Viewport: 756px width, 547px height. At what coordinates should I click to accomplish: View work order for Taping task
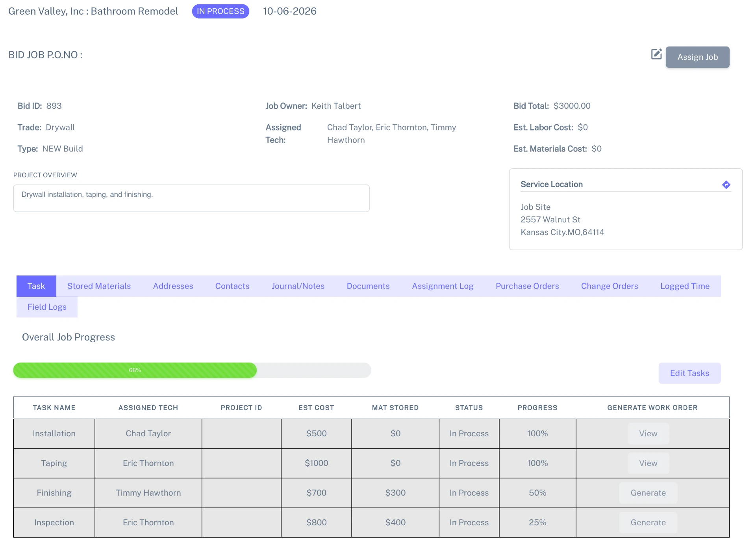click(x=648, y=463)
